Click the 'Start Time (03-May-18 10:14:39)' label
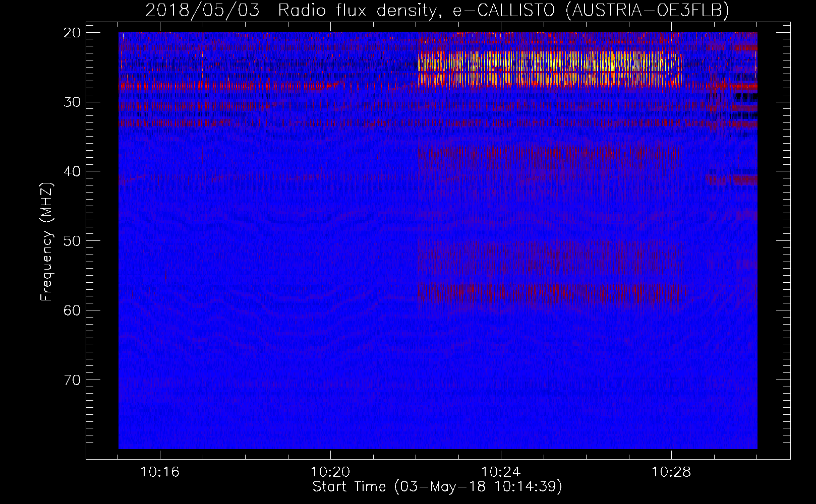 tap(437, 487)
